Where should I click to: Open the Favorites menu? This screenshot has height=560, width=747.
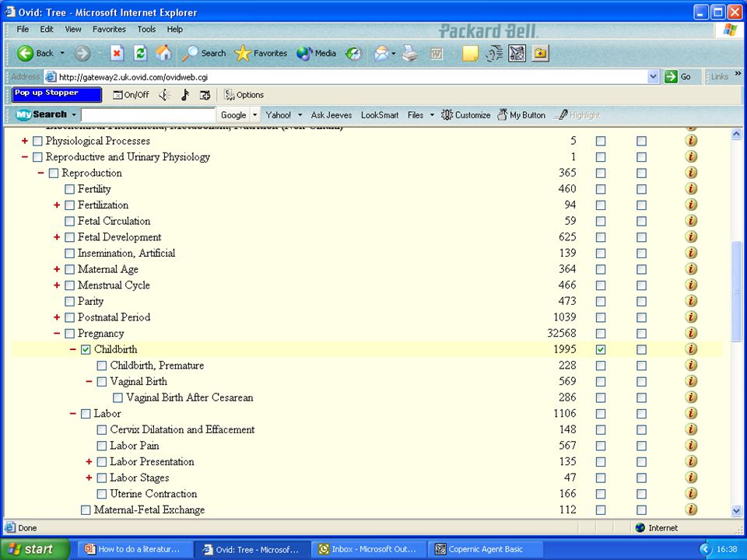click(109, 29)
